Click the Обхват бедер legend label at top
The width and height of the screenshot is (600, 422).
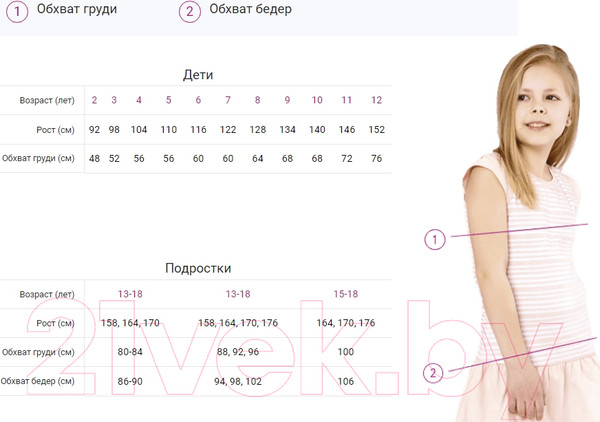[x=251, y=10]
